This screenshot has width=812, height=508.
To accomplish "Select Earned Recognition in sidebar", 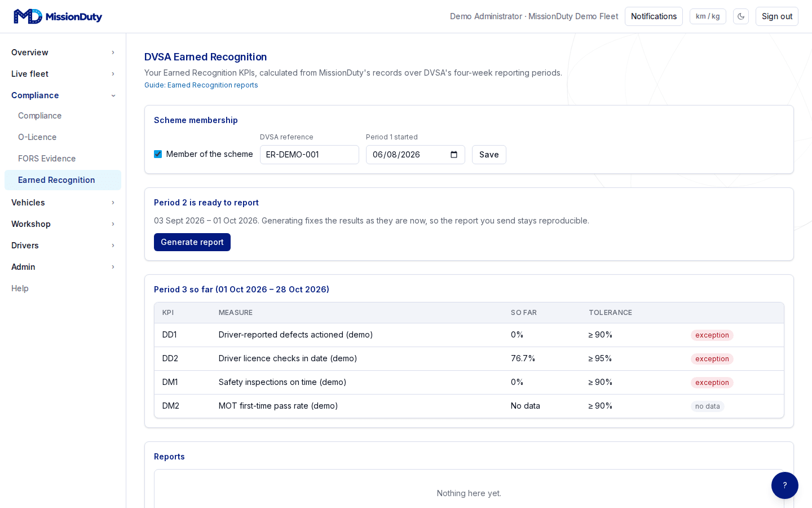I will tap(63, 180).
